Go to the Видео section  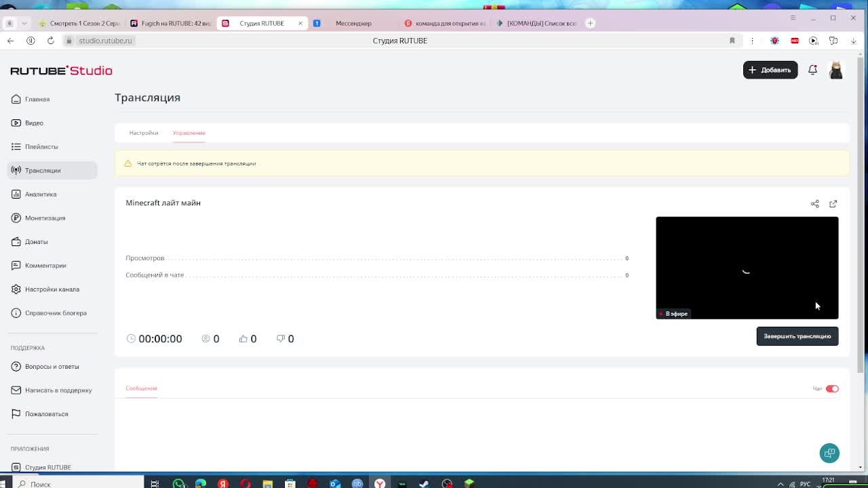[x=34, y=123]
